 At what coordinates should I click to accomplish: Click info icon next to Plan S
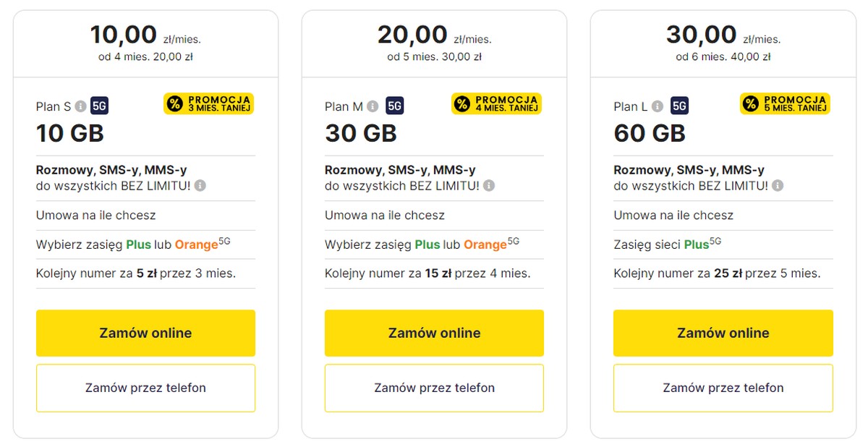(x=81, y=106)
